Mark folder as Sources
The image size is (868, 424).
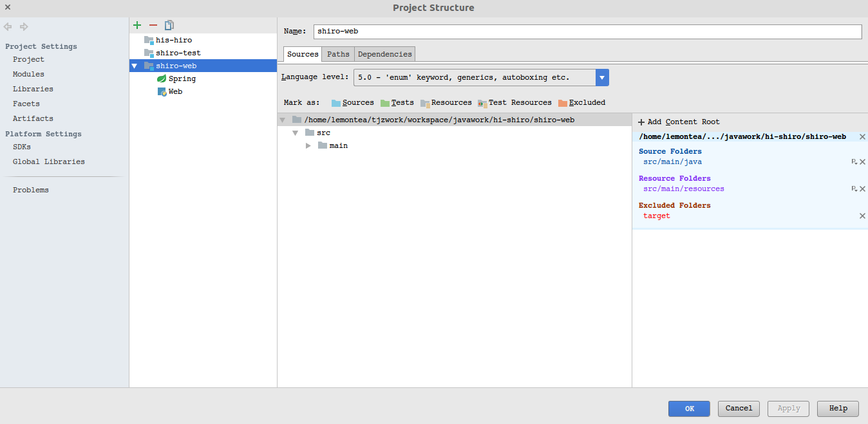tap(352, 103)
